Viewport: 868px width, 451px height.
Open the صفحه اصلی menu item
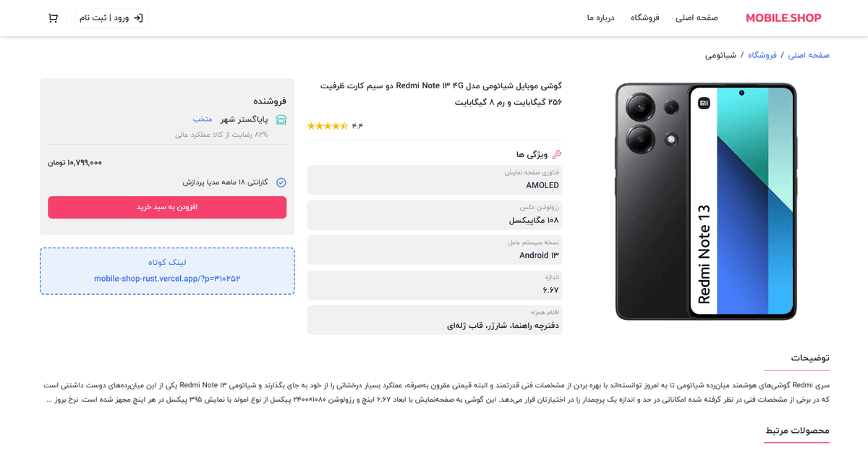[697, 18]
